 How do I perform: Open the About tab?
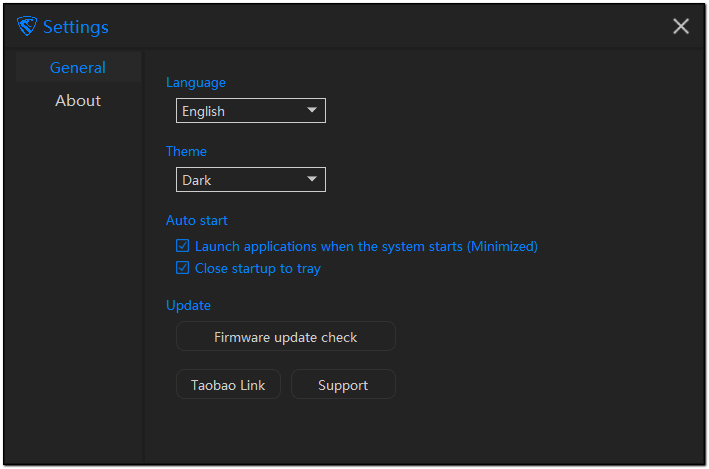(x=78, y=101)
